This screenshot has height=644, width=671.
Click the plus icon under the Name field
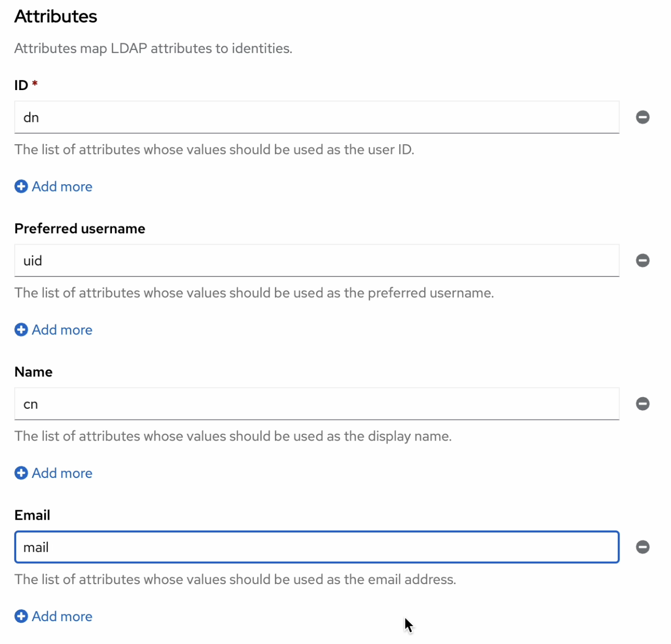coord(21,473)
